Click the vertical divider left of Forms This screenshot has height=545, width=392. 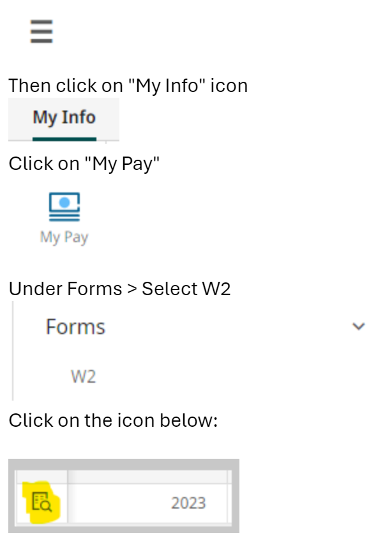13,350
